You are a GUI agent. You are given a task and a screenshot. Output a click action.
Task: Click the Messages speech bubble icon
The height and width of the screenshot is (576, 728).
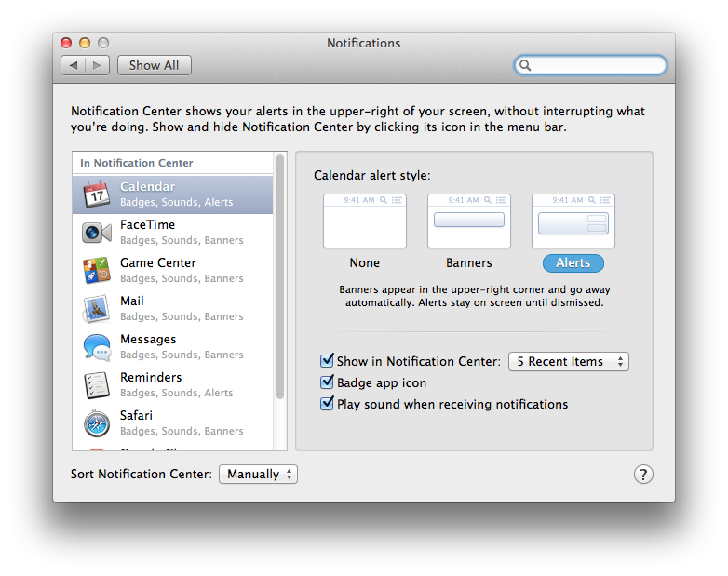point(97,347)
